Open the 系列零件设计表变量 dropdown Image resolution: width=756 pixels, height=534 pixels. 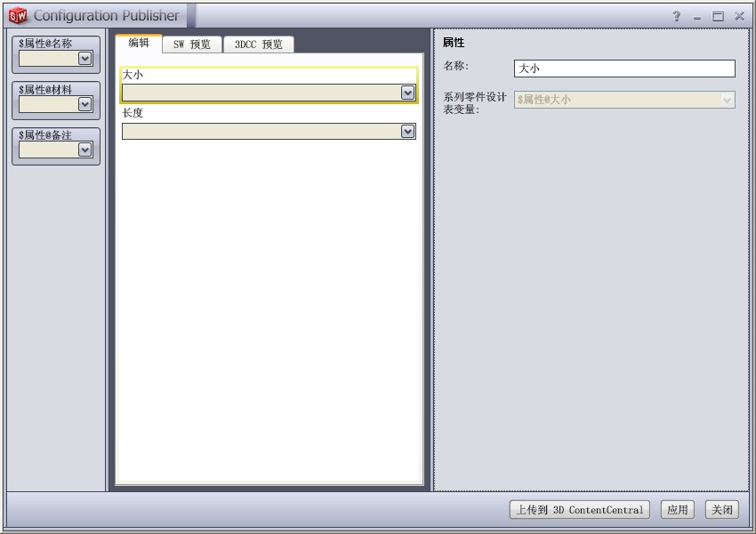(727, 100)
